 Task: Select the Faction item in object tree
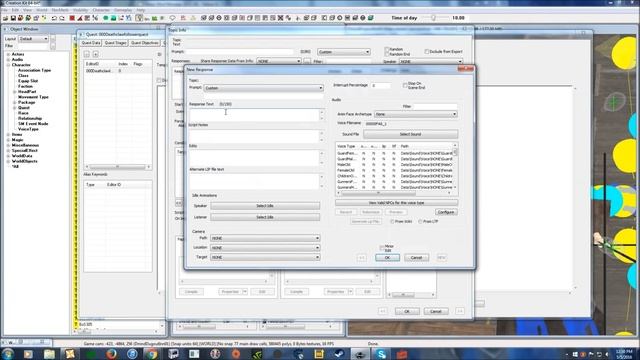pyautogui.click(x=25, y=87)
